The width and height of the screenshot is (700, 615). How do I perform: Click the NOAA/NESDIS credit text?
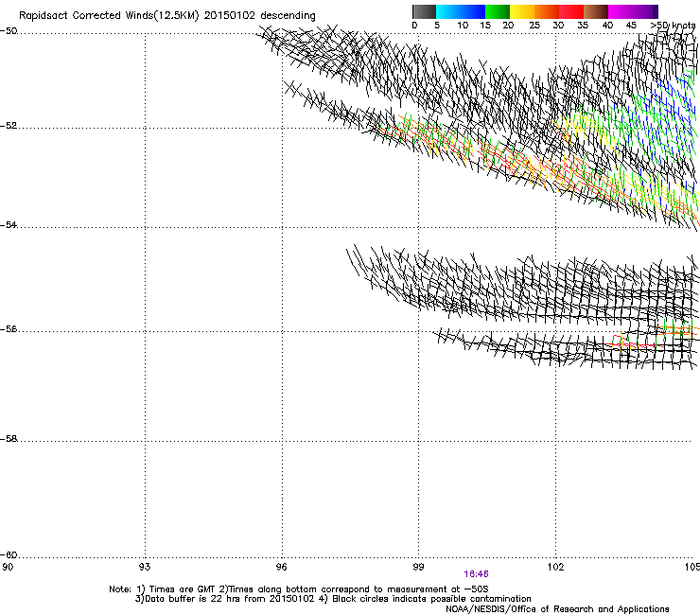pyautogui.click(x=557, y=609)
